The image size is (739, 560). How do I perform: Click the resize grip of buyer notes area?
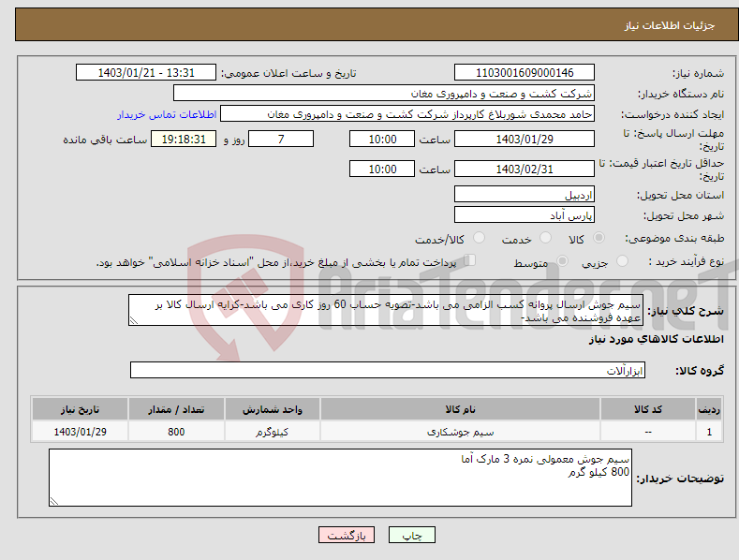(53, 502)
